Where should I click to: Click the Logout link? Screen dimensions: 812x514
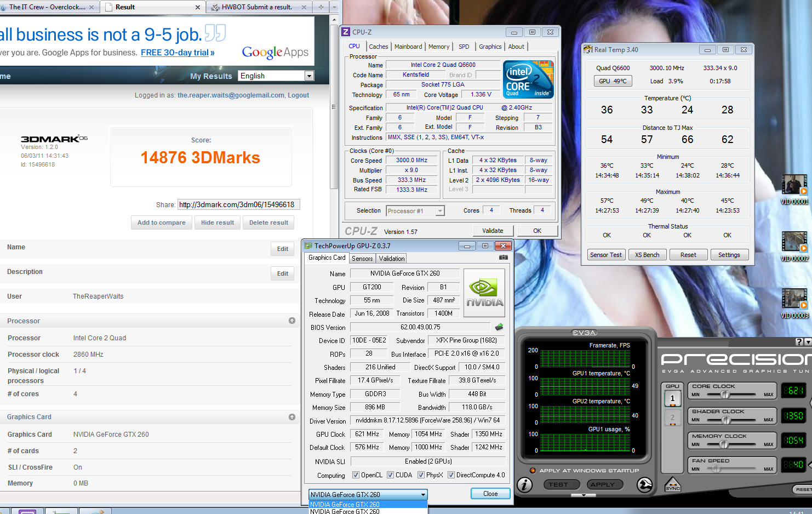click(x=299, y=95)
